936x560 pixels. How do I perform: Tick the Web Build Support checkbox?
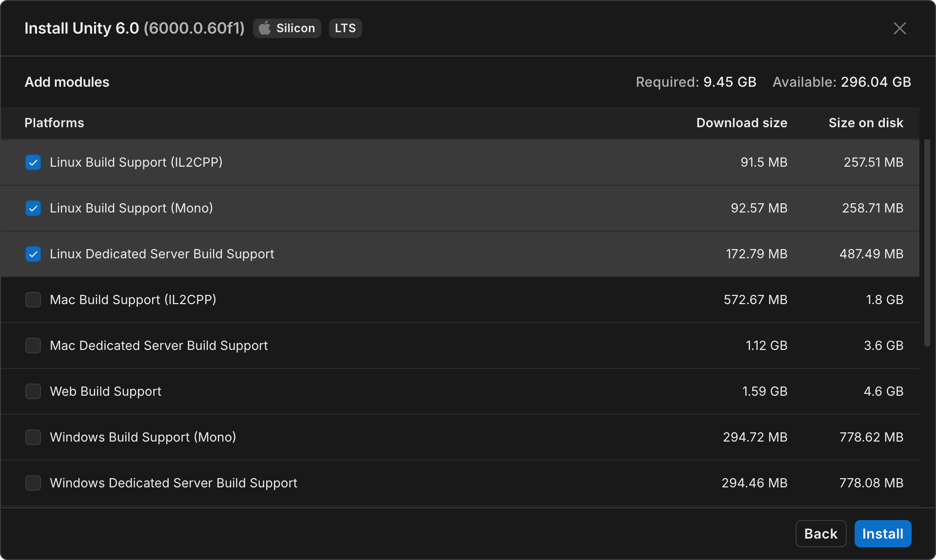[x=33, y=391]
